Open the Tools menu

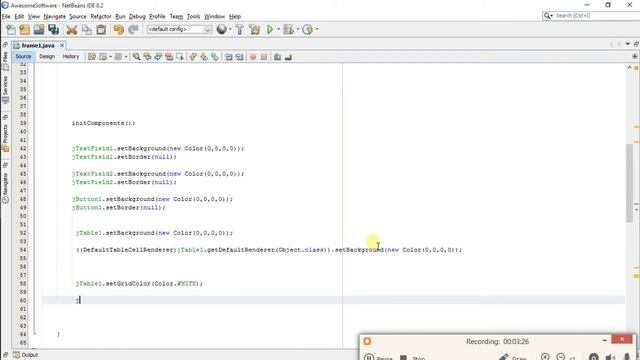(193, 16)
